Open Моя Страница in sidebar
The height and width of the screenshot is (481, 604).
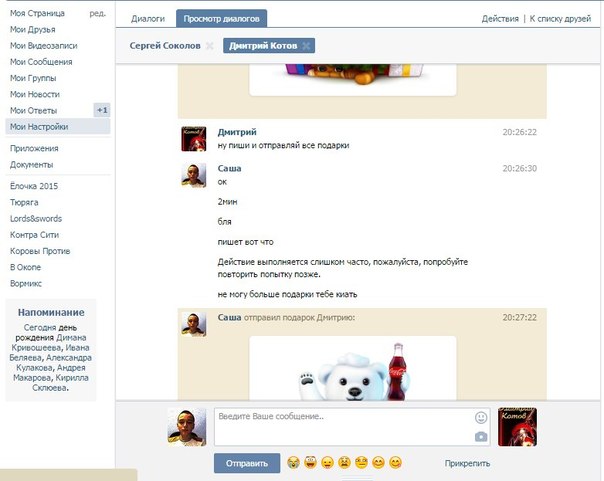click(37, 13)
